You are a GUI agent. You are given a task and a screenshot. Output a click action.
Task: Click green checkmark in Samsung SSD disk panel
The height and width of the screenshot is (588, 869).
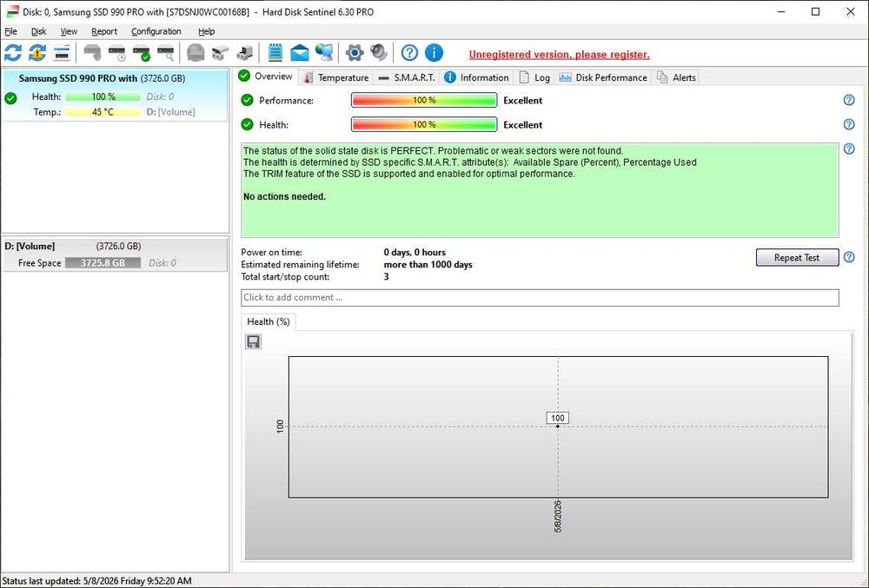pyautogui.click(x=10, y=98)
